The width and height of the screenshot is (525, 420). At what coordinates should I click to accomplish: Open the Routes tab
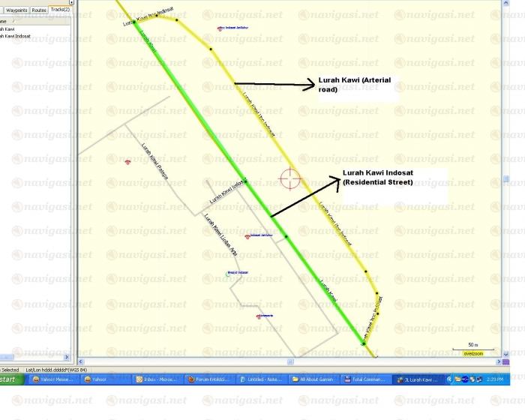(x=39, y=10)
